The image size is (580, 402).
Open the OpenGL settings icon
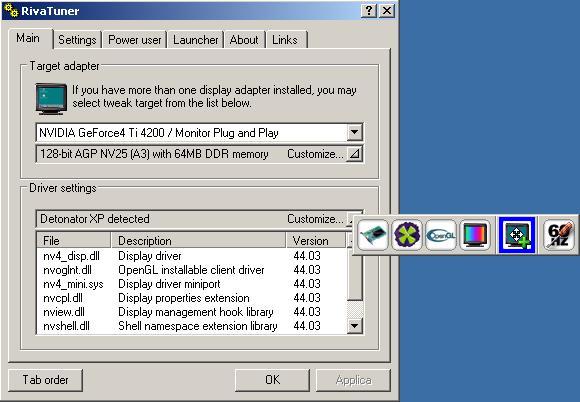(441, 235)
